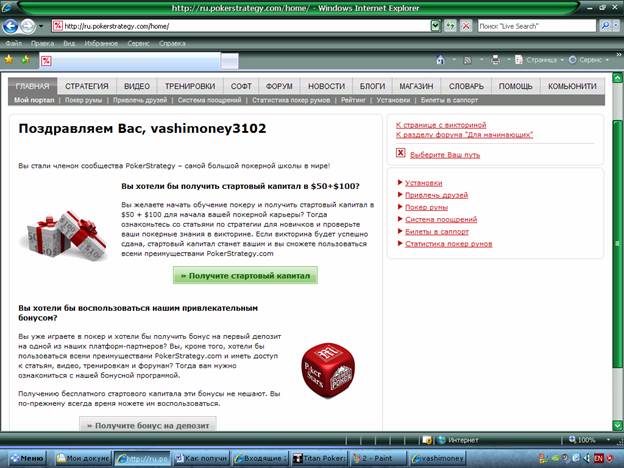Open sidebar link Билеты в саппорт
The height and width of the screenshot is (468, 624).
pos(437,232)
